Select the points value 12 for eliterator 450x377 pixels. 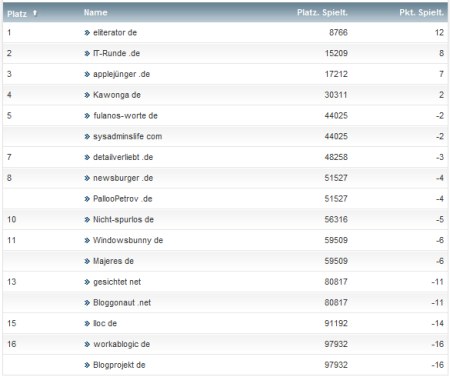click(x=439, y=33)
